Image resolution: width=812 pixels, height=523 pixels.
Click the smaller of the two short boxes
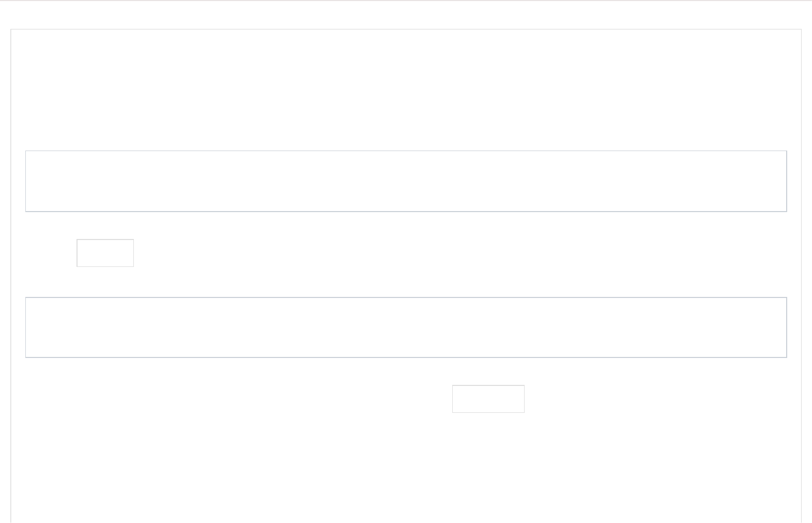click(x=105, y=253)
